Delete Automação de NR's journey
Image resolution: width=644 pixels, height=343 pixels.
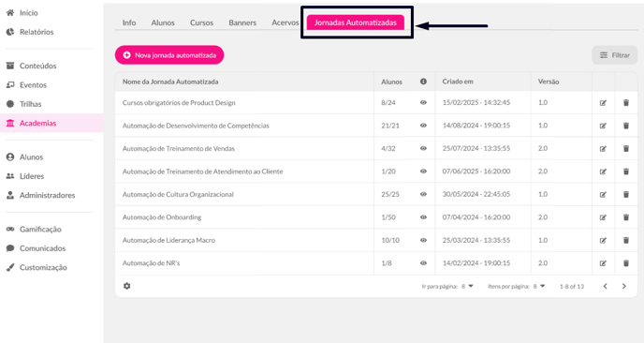(x=626, y=263)
